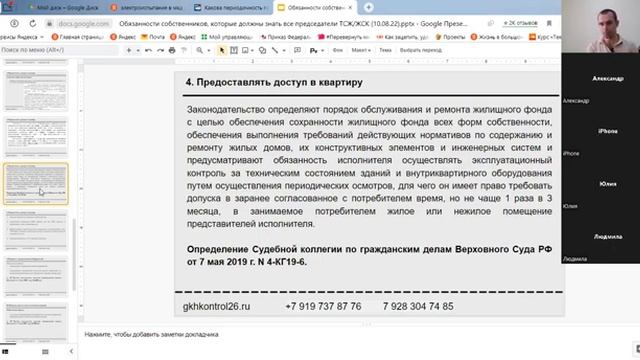Viewport: 640px width, 360px height.
Task: Open a new browser tab
Action: pos(368,7)
